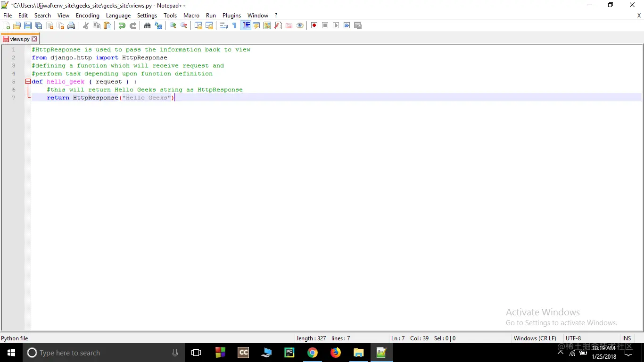Image resolution: width=644 pixels, height=362 pixels.
Task: Click the Close All documents toolbar icon
Action: click(x=60, y=25)
